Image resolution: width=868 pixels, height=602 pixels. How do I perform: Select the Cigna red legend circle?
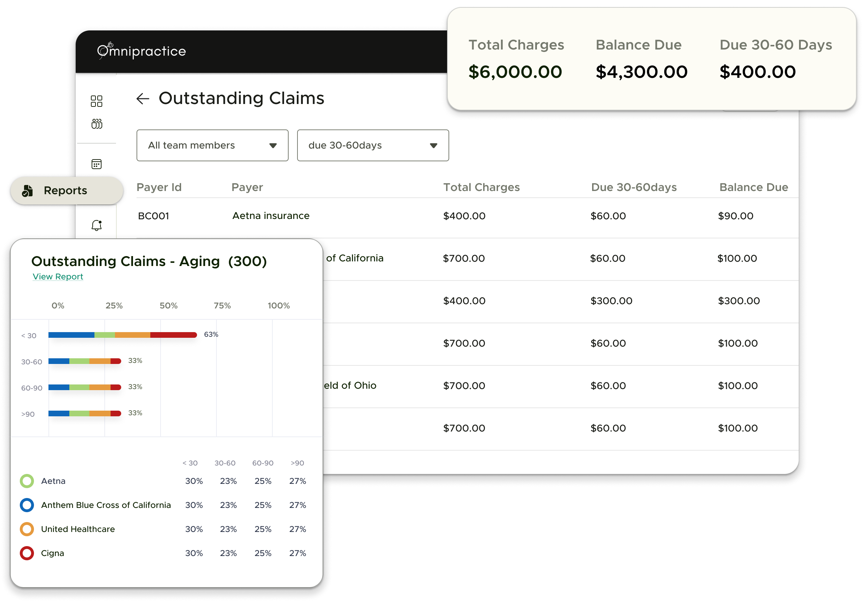point(27,553)
